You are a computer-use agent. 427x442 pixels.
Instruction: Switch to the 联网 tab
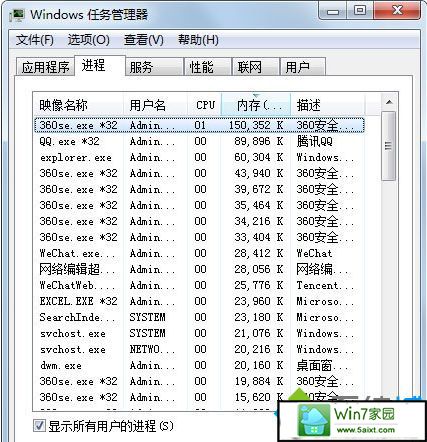click(256, 67)
